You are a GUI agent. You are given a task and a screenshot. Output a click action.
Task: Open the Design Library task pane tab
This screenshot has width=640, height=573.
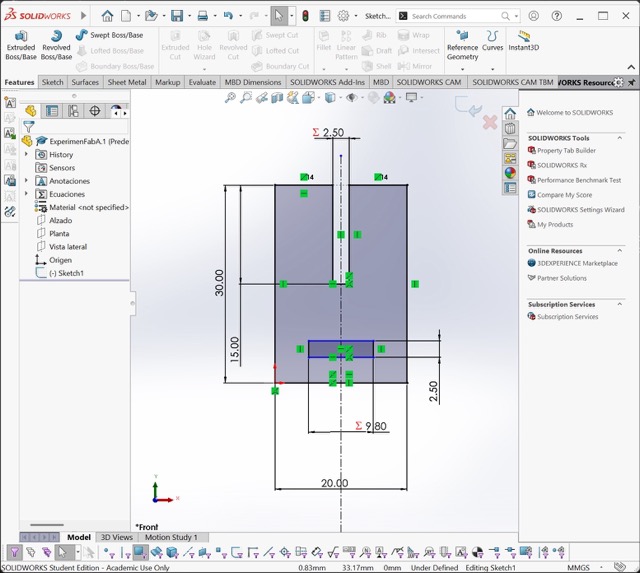510,129
